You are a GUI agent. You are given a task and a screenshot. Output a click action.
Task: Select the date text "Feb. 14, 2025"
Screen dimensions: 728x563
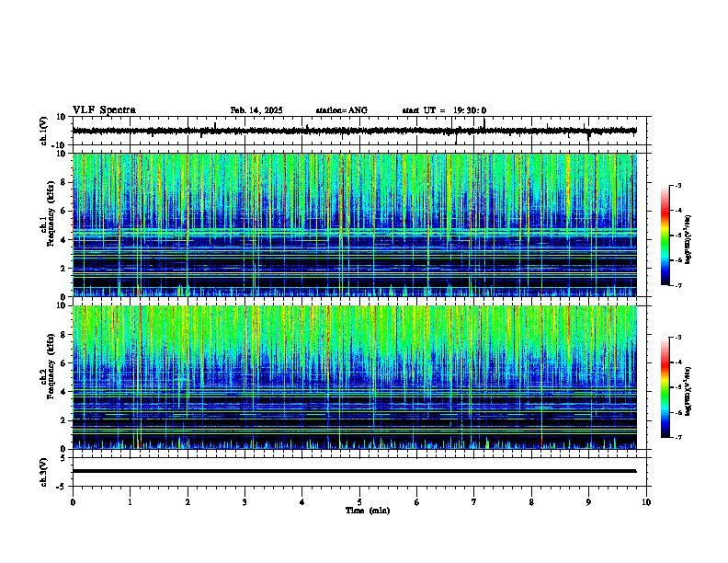256,110
